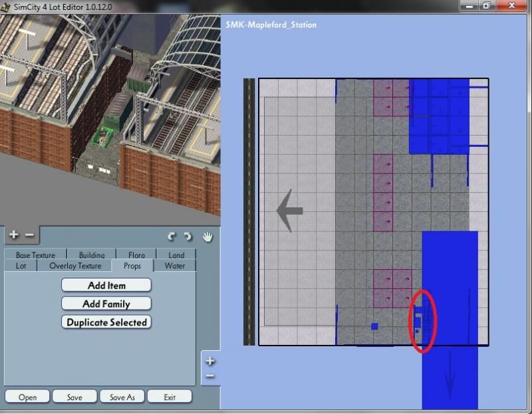Select the hand pan tool
The width and height of the screenshot is (532, 414).
[x=207, y=237]
